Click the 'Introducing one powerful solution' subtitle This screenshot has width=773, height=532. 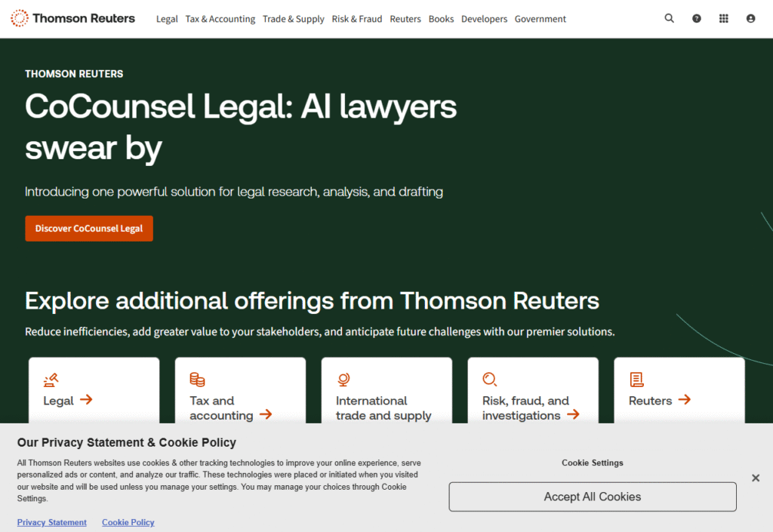pyautogui.click(x=234, y=192)
